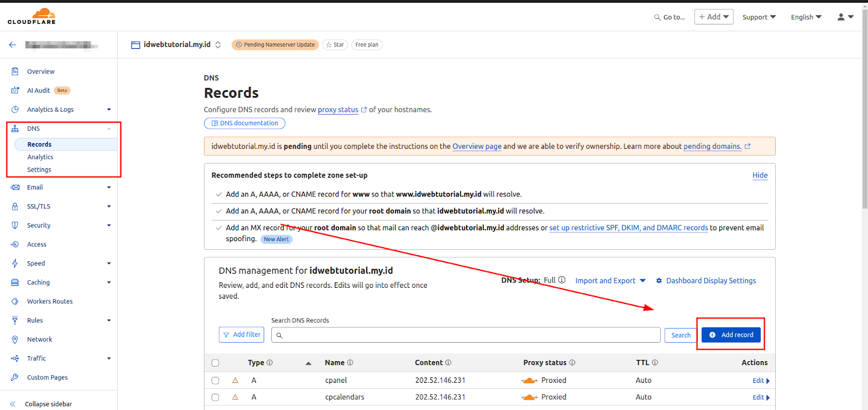
Task: Click the info icon next to TTL column
Action: click(x=655, y=362)
